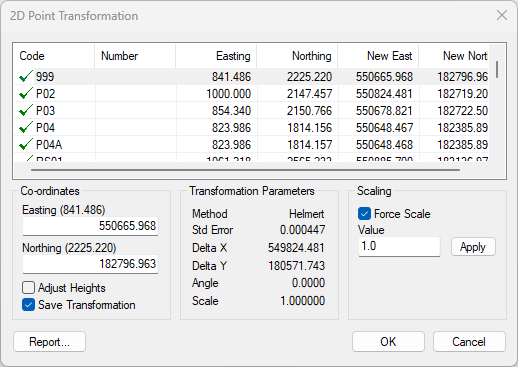The width and height of the screenshot is (518, 367).
Task: Click the green checkmark beside code 999
Action: [x=26, y=76]
